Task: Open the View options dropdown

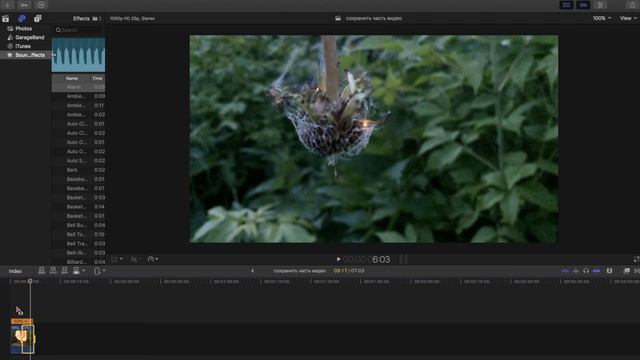Action: tap(628, 18)
